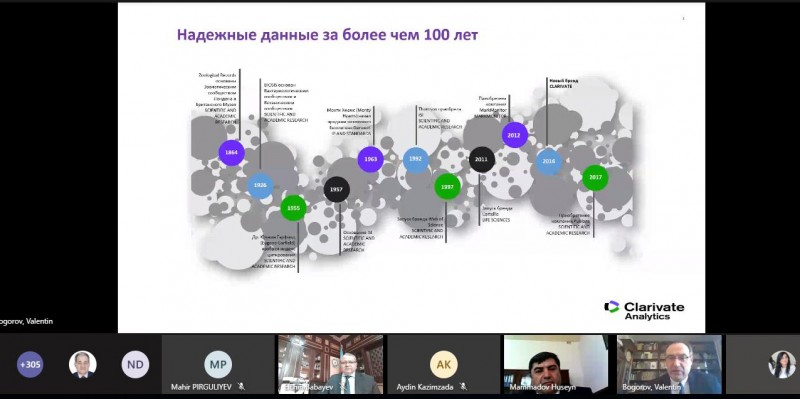Click the muted microphone icon beside Aydin Kazimzada
Image resolution: width=800 pixels, height=399 pixels.
[x=463, y=387]
